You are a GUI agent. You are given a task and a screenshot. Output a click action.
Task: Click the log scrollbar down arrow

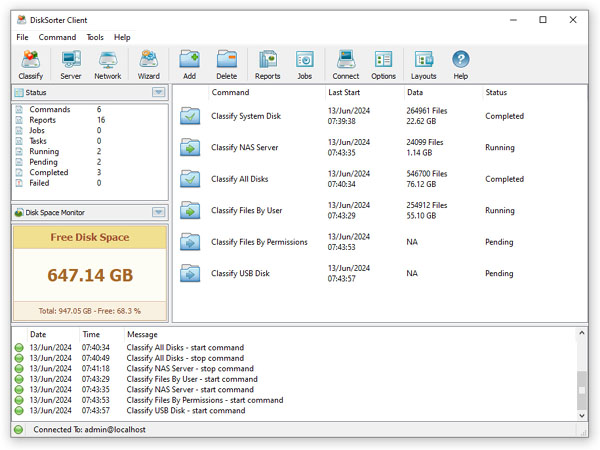tap(582, 416)
